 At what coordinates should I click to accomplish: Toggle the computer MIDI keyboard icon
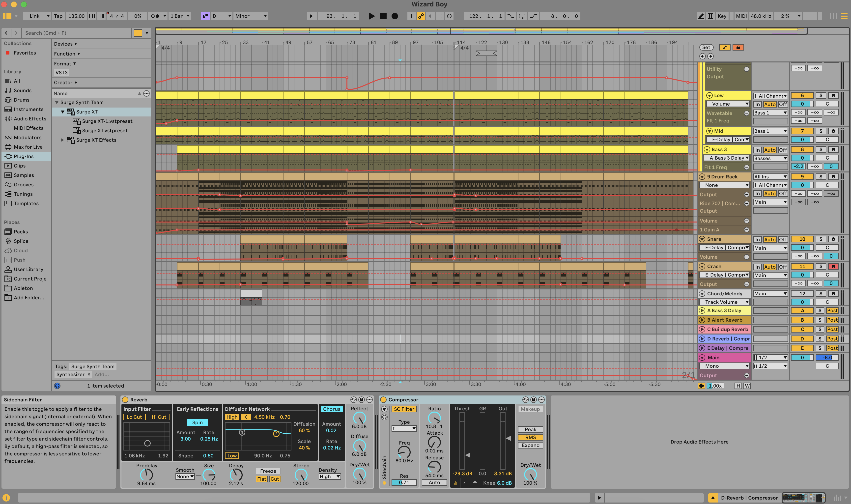(x=710, y=16)
